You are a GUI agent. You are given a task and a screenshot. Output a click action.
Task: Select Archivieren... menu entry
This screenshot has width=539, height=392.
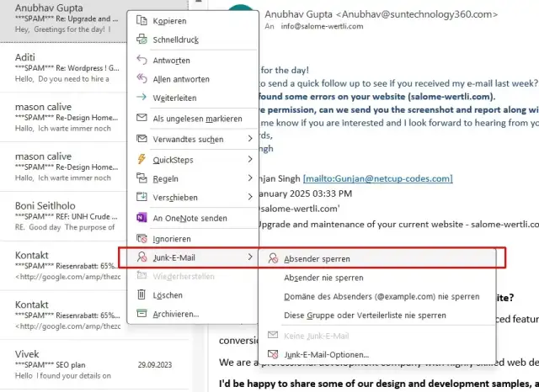click(x=193, y=314)
